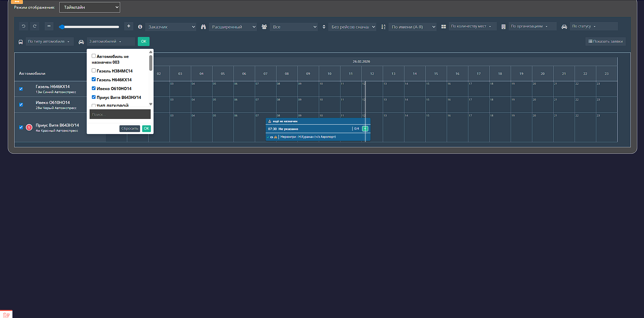This screenshot has width=644, height=318.
Task: Click the red notification badge on Приус Витя
Action: [29, 128]
